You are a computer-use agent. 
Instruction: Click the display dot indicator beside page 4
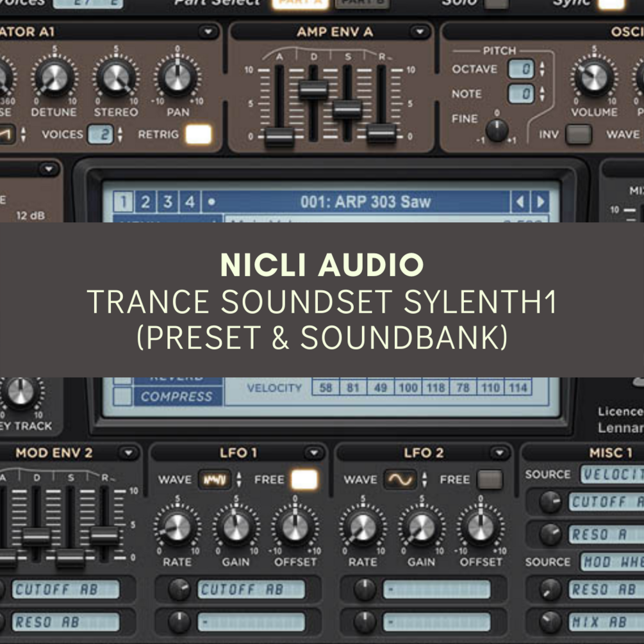(x=211, y=202)
